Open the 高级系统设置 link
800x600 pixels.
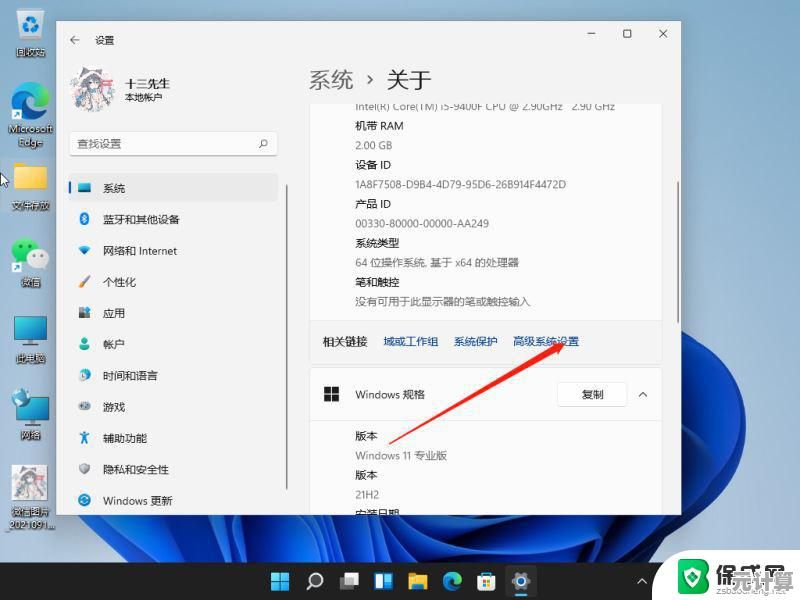[547, 341]
